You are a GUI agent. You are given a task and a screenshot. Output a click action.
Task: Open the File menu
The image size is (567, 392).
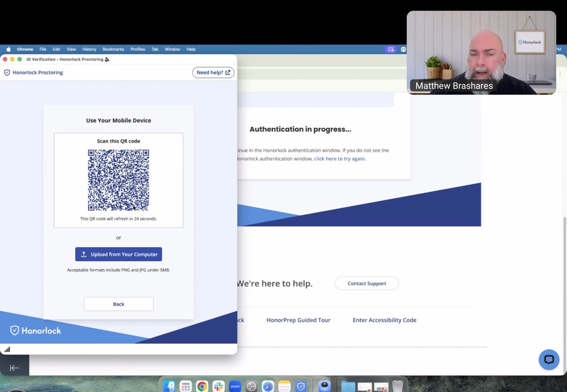pyautogui.click(x=43, y=49)
